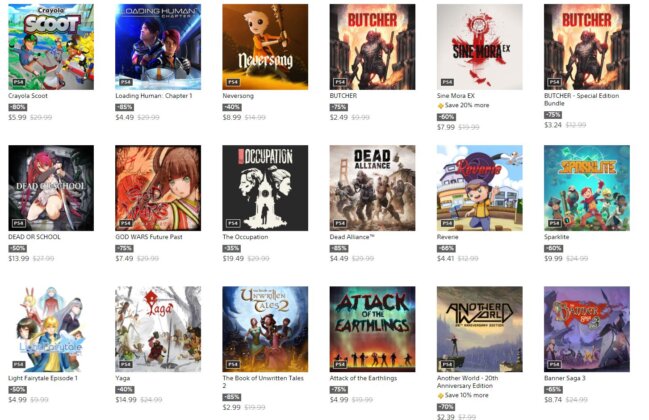
Task: Select The Occupation game thumbnail
Action: [265, 188]
